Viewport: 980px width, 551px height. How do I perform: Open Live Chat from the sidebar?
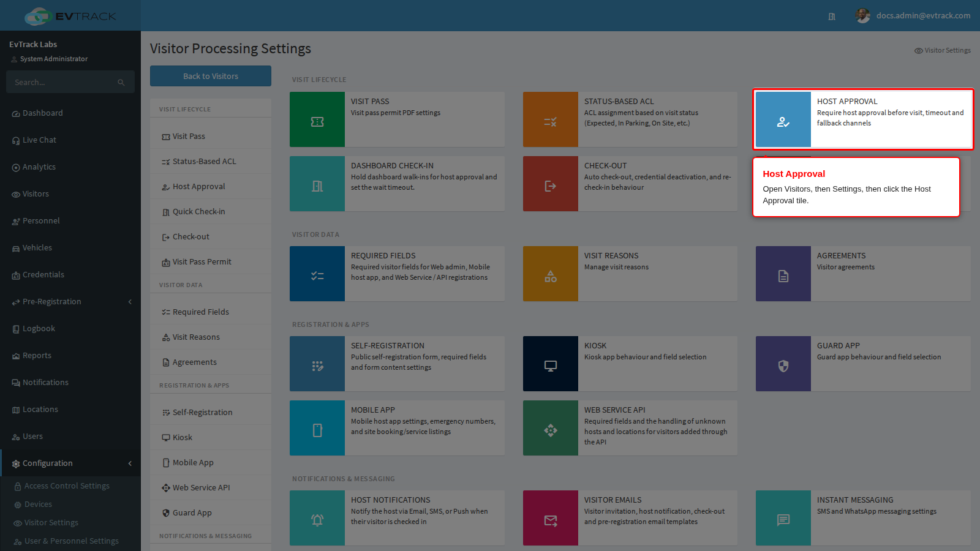tap(70, 140)
